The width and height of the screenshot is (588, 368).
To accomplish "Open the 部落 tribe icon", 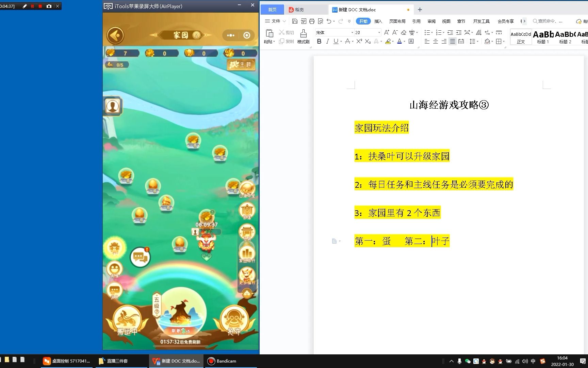I will coord(247,211).
